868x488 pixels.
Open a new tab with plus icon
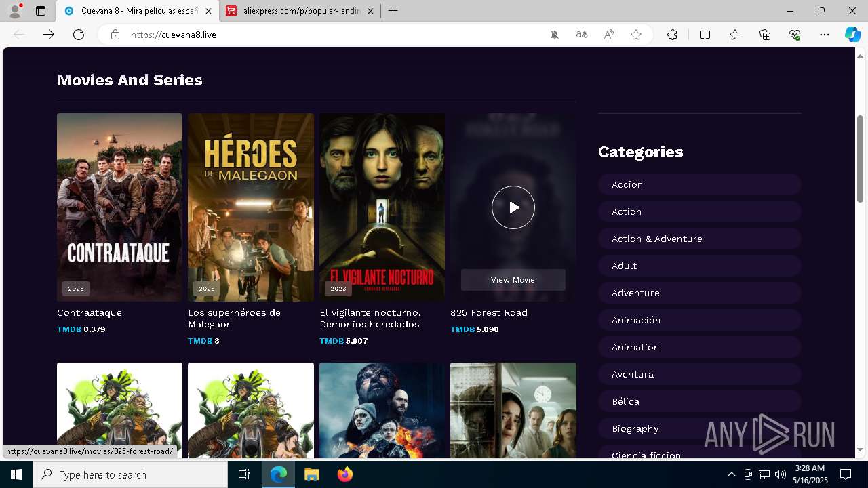pos(393,11)
